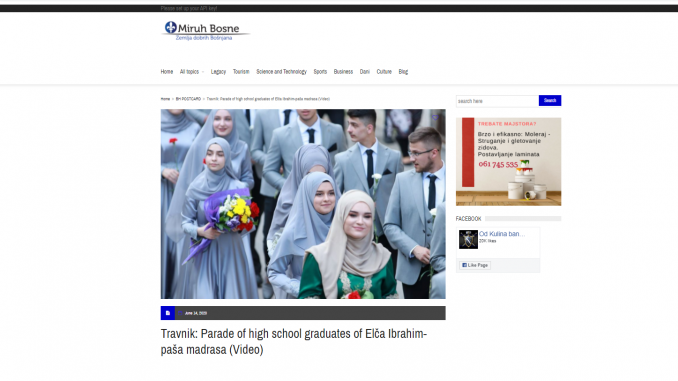Screen dimensions: 678x381
Task: Open the Od Kulina ban page avatar
Action: (x=468, y=239)
